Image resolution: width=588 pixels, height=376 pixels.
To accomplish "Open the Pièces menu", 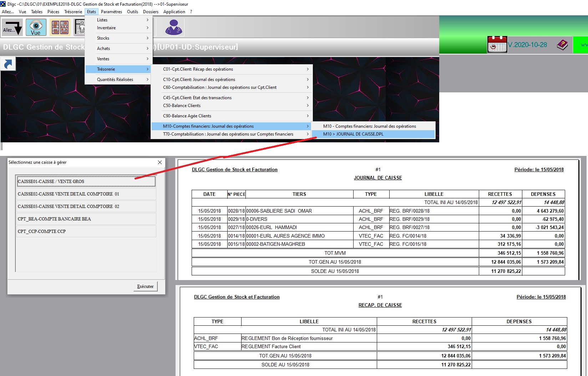I will (x=54, y=12).
